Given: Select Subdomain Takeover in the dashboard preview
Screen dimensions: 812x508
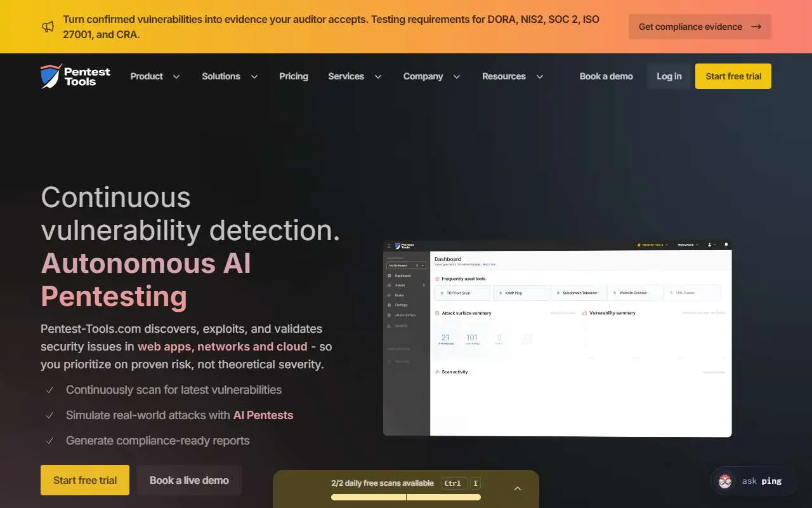Looking at the screenshot, I should coord(579,293).
